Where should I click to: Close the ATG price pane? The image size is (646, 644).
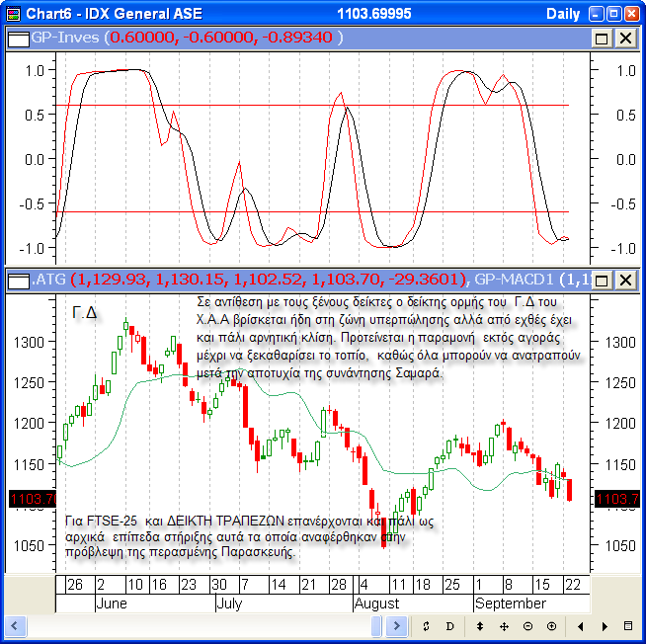point(625,280)
